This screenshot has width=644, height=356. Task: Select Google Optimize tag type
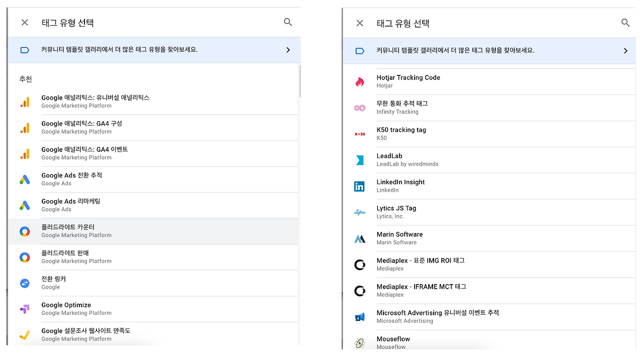pyautogui.click(x=153, y=309)
